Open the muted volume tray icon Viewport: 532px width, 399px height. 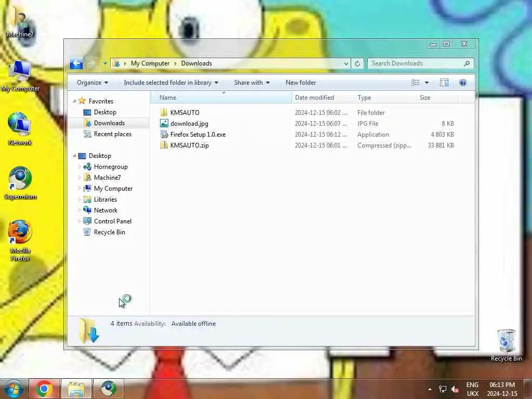455,389
